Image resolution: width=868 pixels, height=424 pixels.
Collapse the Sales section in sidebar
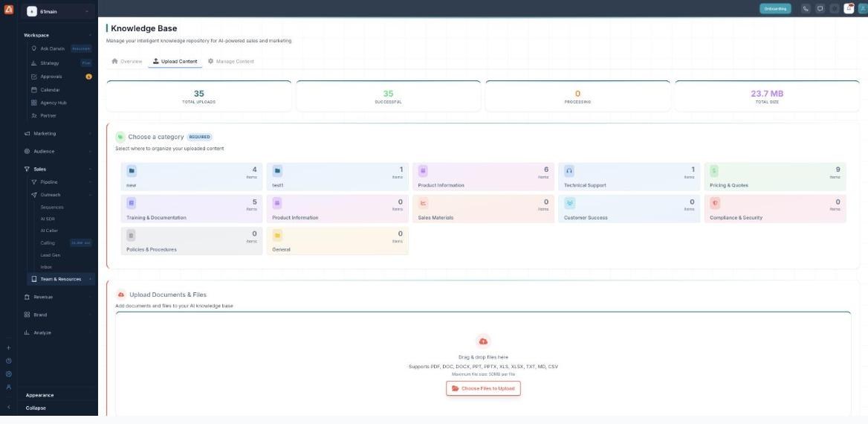point(57,169)
